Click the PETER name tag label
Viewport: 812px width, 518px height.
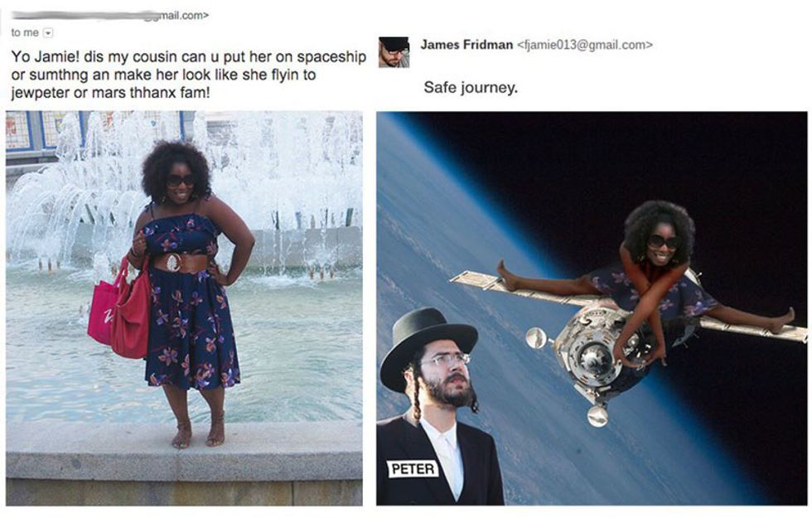(413, 469)
